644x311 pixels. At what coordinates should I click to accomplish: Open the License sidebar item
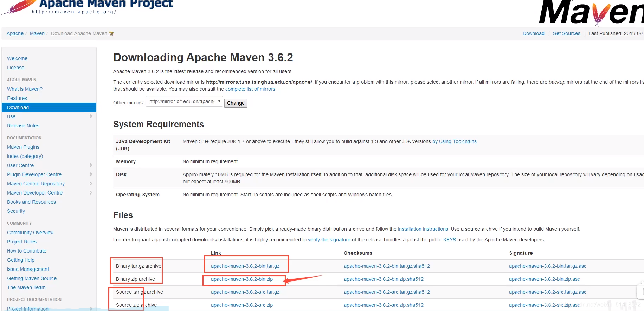click(16, 68)
